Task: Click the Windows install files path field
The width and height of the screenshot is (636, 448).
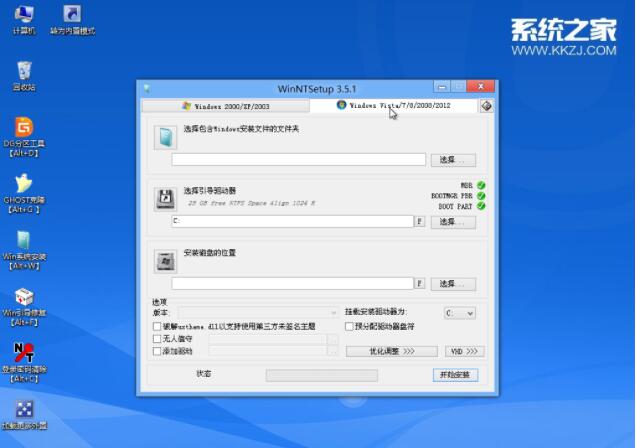Action: (299, 159)
